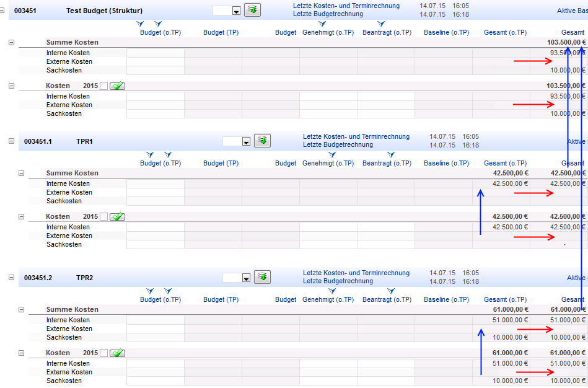588x388 pixels.
Task: Collapse the 003451.2 TPR2 section
Action: tap(11, 277)
